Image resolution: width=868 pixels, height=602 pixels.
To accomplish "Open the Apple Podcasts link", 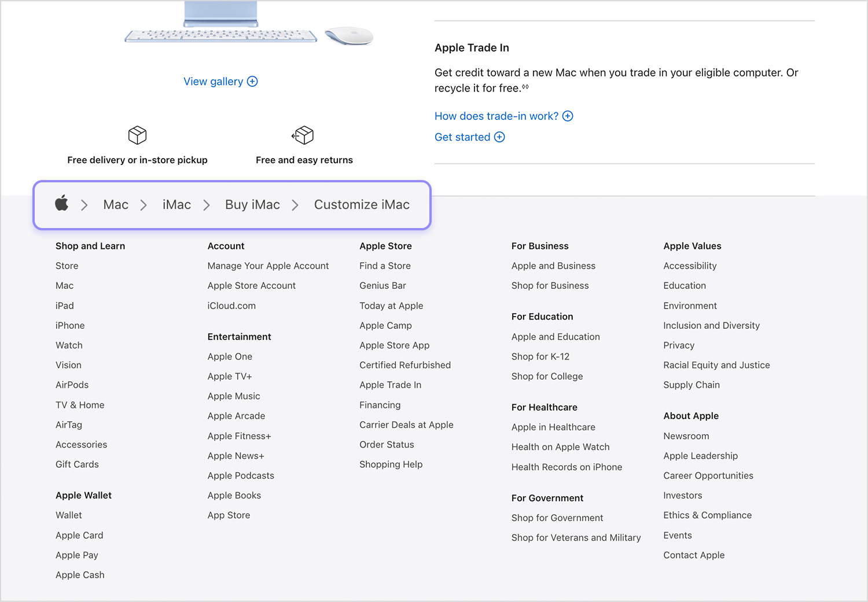I will [x=241, y=476].
